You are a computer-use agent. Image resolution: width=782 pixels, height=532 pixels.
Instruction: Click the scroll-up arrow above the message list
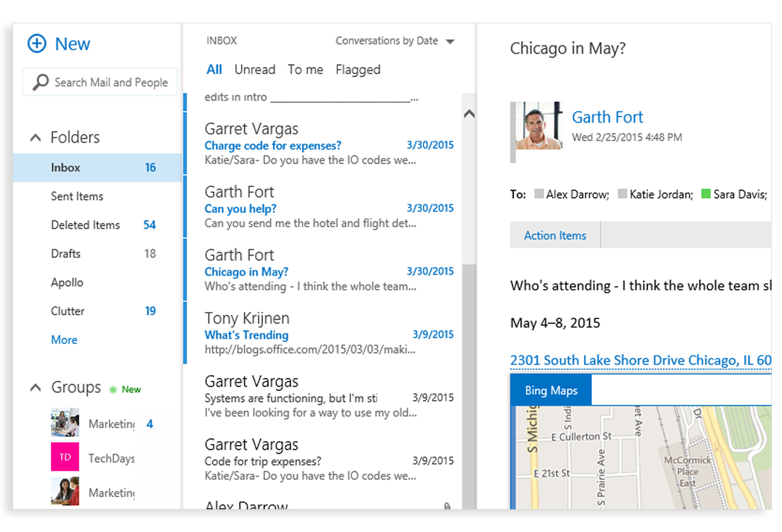point(470,113)
